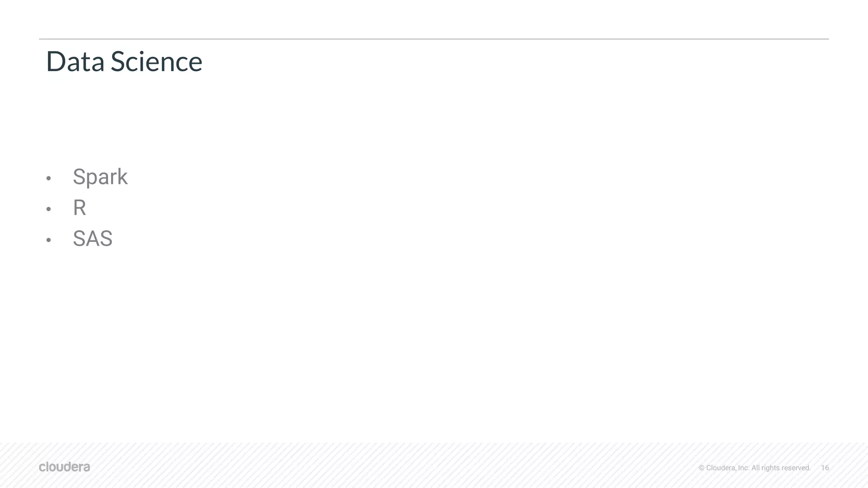Click the horizontal rule above title

[434, 39]
